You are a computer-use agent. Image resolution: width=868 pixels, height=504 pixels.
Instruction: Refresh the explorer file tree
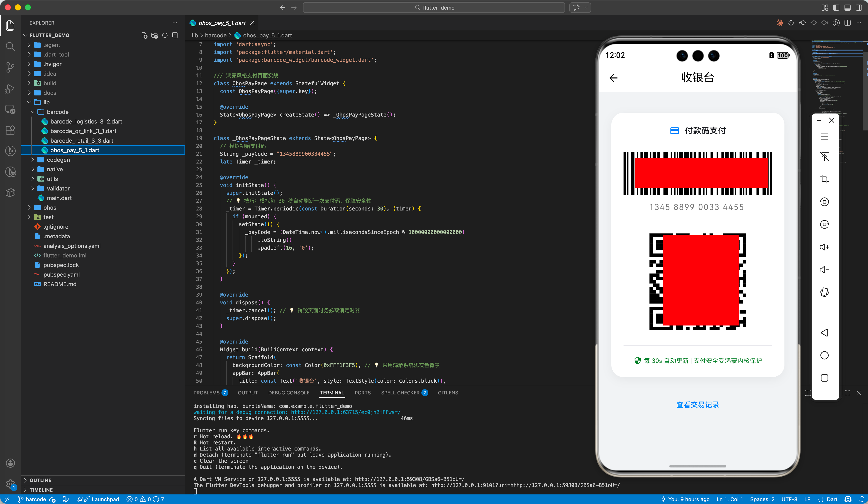click(165, 35)
